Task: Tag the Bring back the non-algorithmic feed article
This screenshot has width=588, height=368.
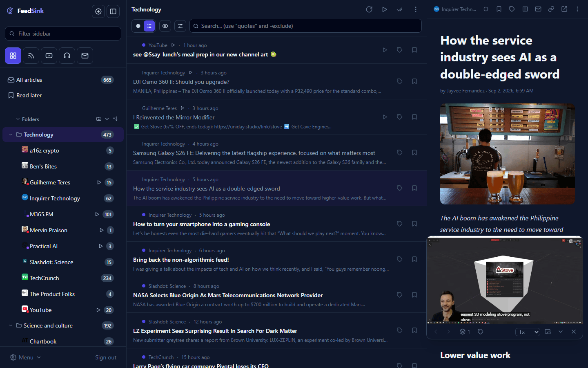Action: coord(400,259)
